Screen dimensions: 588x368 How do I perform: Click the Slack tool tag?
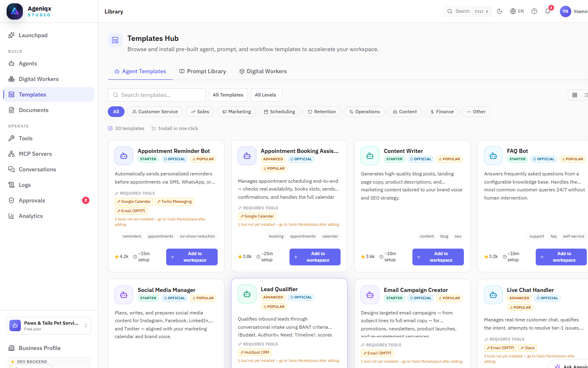pos(528,348)
